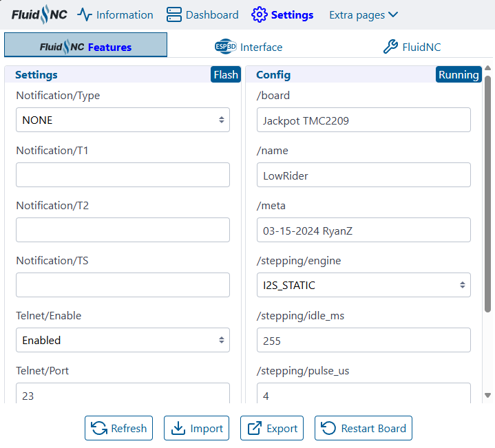The height and width of the screenshot is (448, 495).
Task: Go to the Settings page
Action: click(282, 15)
